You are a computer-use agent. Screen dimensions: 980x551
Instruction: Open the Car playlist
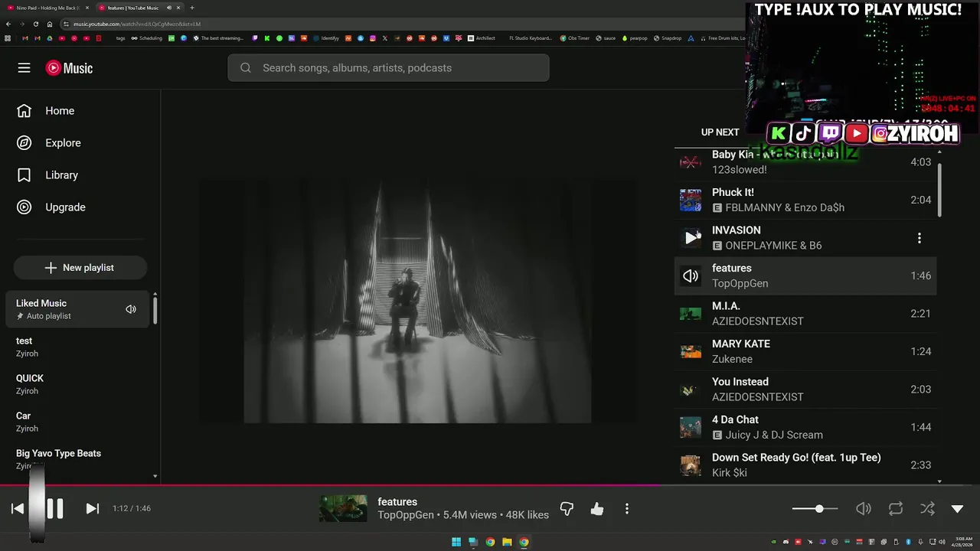pyautogui.click(x=77, y=422)
